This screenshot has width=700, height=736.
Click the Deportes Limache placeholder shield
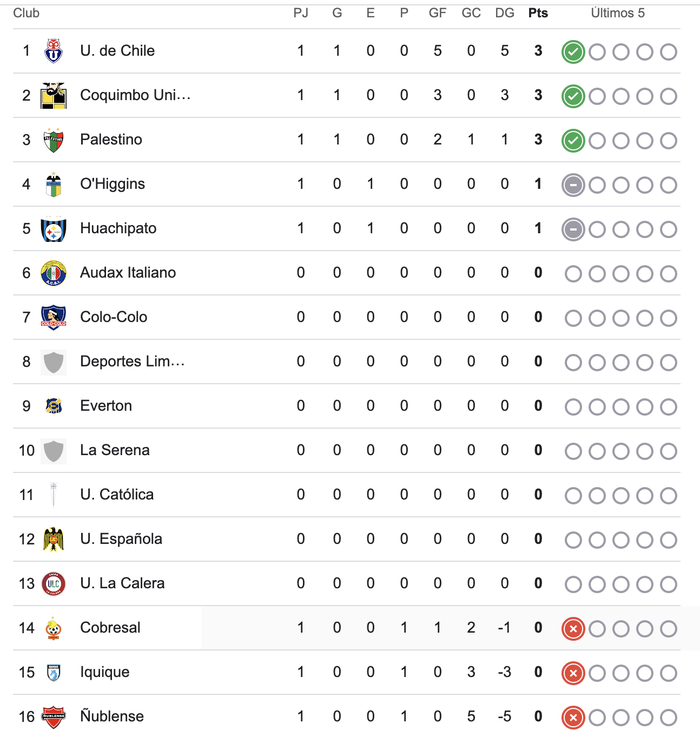[53, 362]
